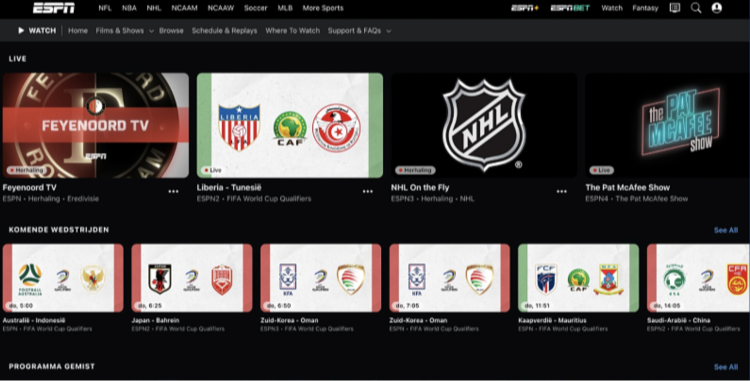750x381 pixels.
Task: Play the NHL On the Fly thumbnail
Action: tap(484, 125)
